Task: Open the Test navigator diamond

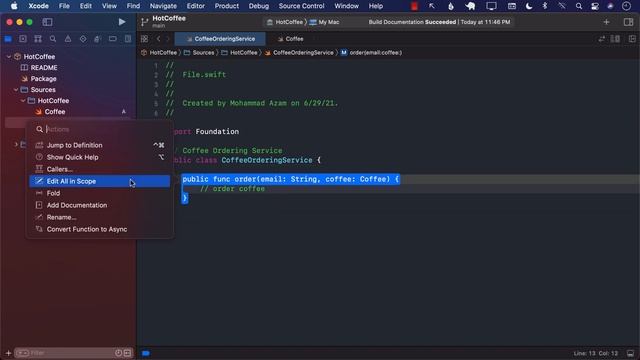Action: [x=83, y=39]
